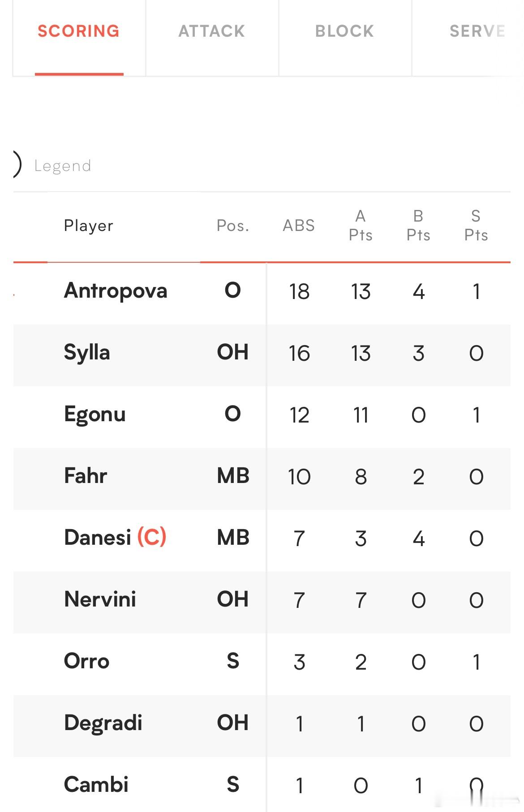Image resolution: width=524 pixels, height=812 pixels.
Task: Select the SCORING tab
Action: (x=79, y=31)
